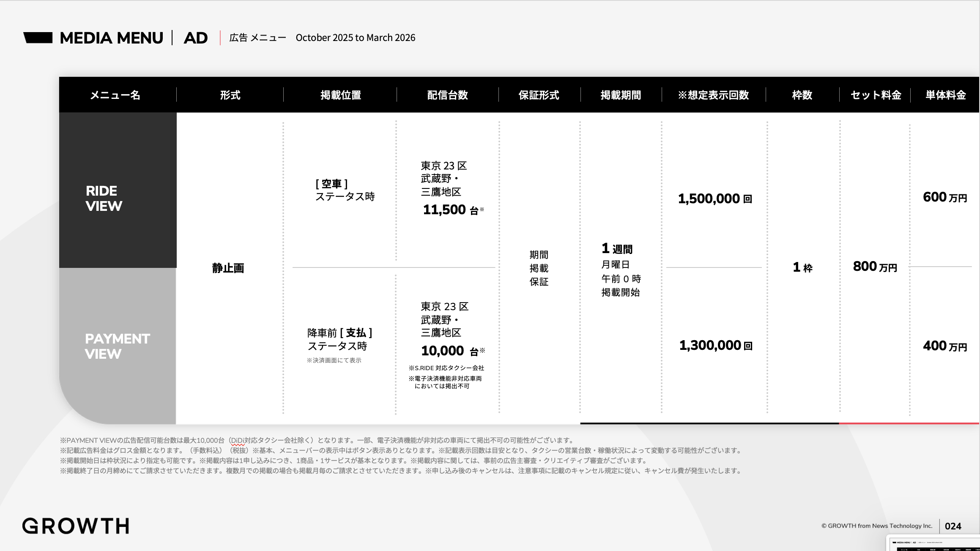Click the DiDi underlined word in the footnote
The width and height of the screenshot is (980, 551).
[238, 440]
